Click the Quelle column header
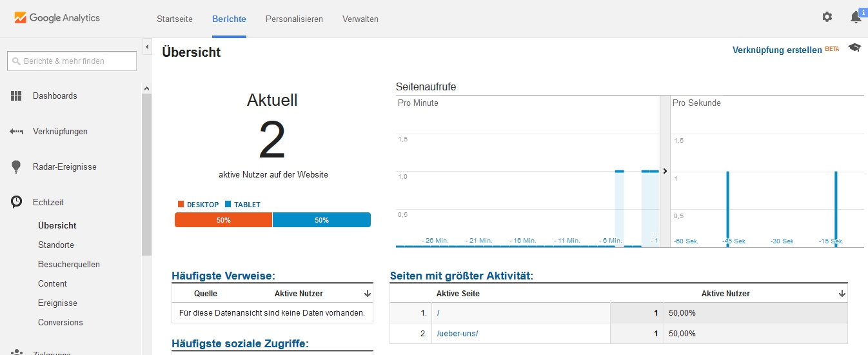868x355 pixels. [206, 294]
